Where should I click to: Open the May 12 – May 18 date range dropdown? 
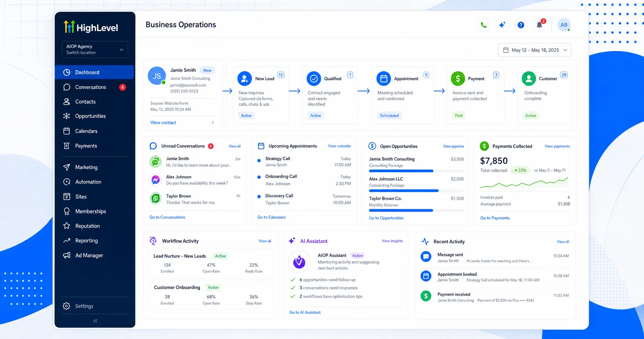point(534,50)
